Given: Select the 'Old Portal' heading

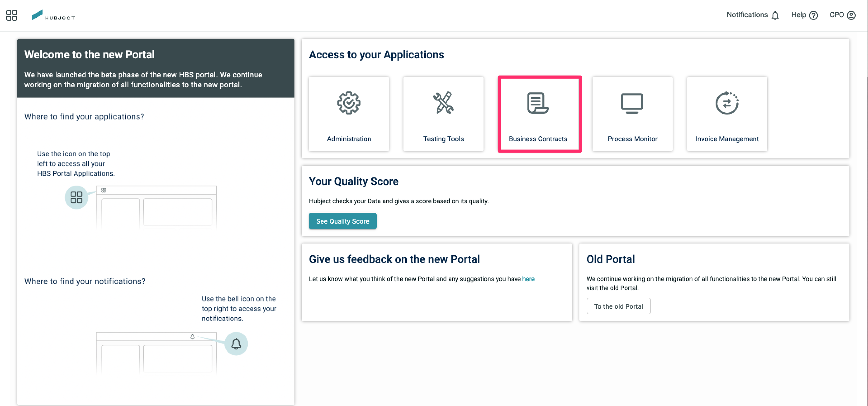Looking at the screenshot, I should tap(610, 259).
